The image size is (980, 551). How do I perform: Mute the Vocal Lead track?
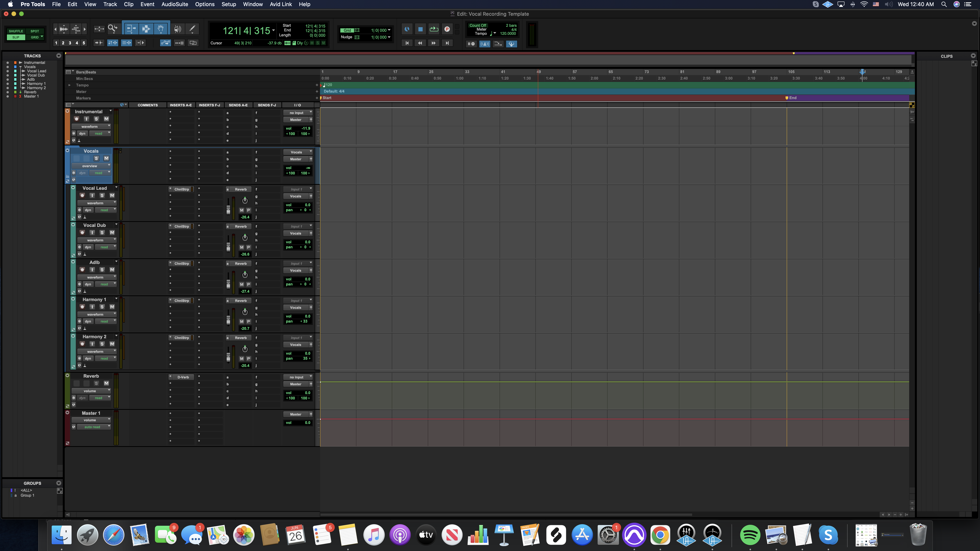112,196
